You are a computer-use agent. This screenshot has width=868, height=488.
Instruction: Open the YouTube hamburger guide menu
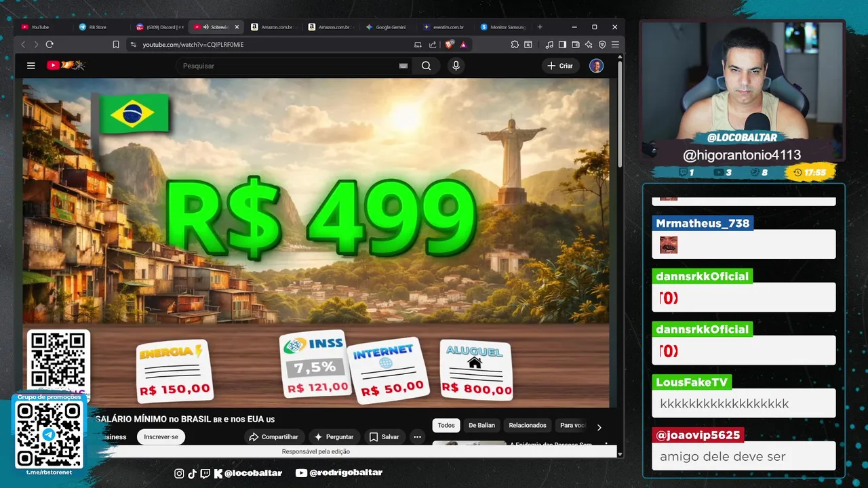coord(31,66)
